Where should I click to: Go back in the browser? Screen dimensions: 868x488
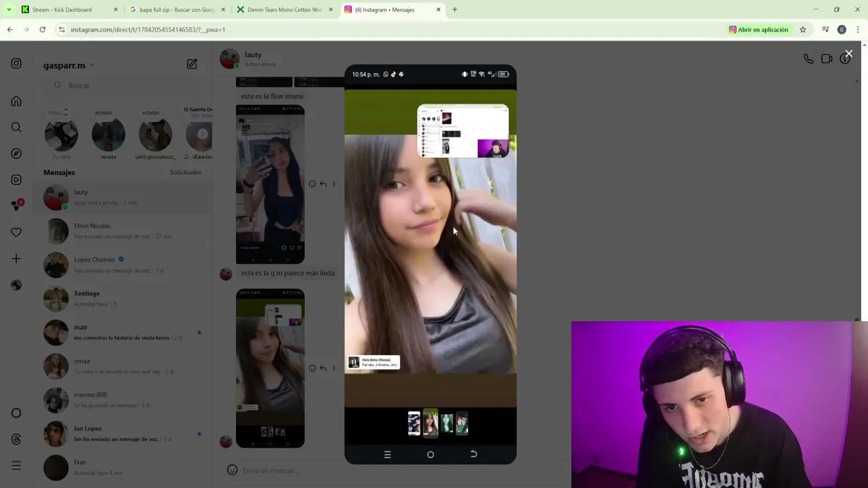pyautogui.click(x=9, y=29)
